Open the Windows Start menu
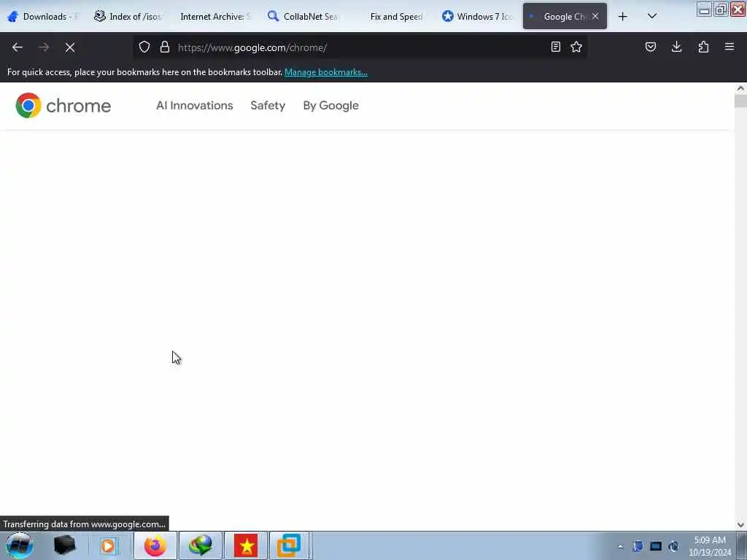This screenshot has height=560, width=747. click(19, 545)
